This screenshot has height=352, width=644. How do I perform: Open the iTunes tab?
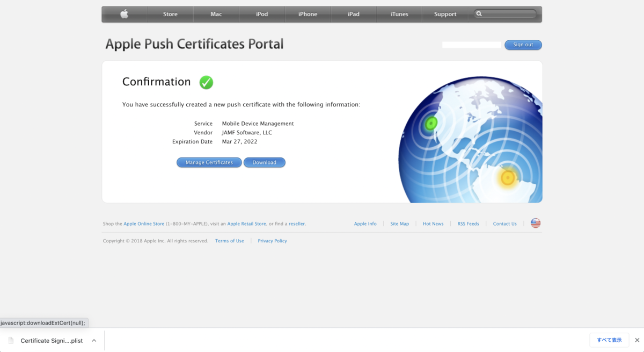(x=399, y=14)
